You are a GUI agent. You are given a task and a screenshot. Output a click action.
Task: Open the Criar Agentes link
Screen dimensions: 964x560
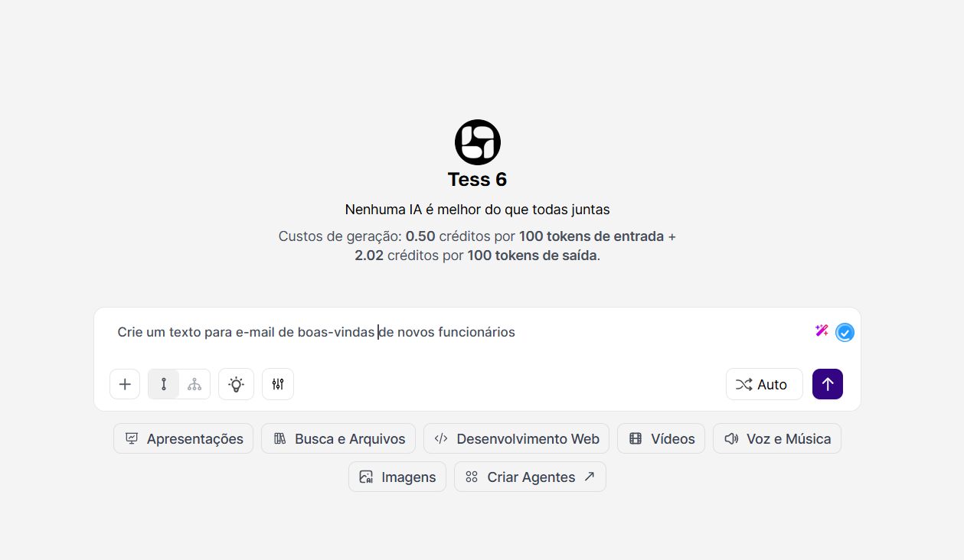530,477
